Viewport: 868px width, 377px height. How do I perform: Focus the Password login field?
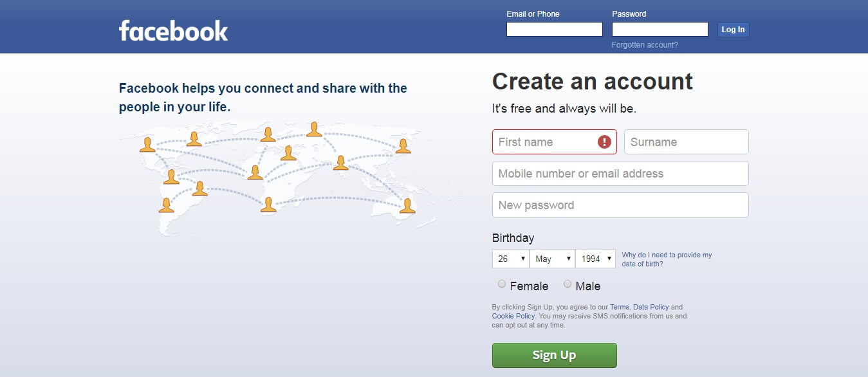point(660,30)
